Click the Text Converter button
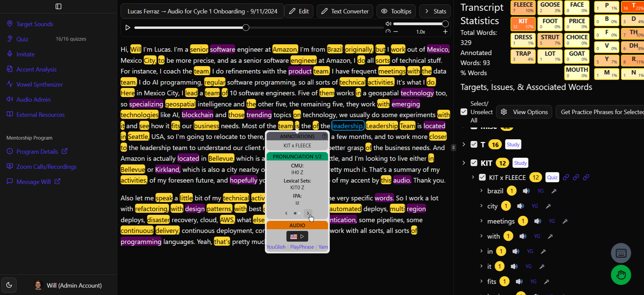The height and width of the screenshot is (295, 644). 344,11
